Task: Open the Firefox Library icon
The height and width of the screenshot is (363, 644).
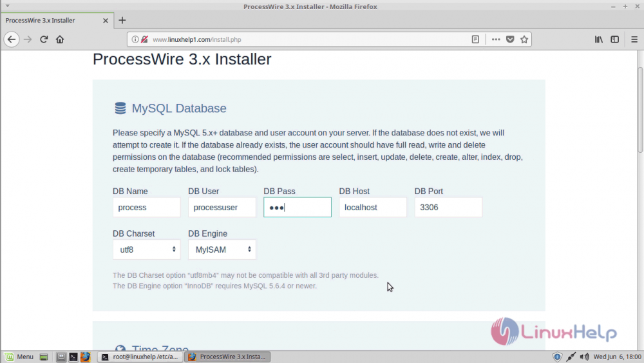Action: tap(598, 39)
